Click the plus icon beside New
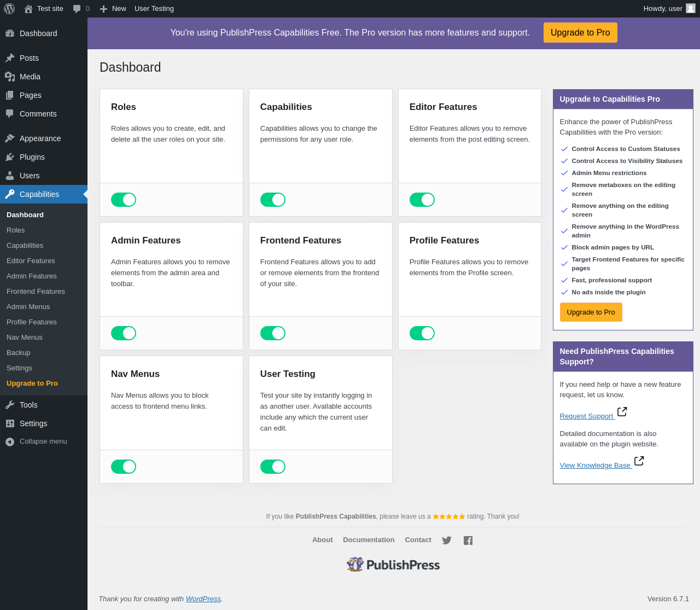Viewport: 700px width, 610px height. (x=103, y=9)
